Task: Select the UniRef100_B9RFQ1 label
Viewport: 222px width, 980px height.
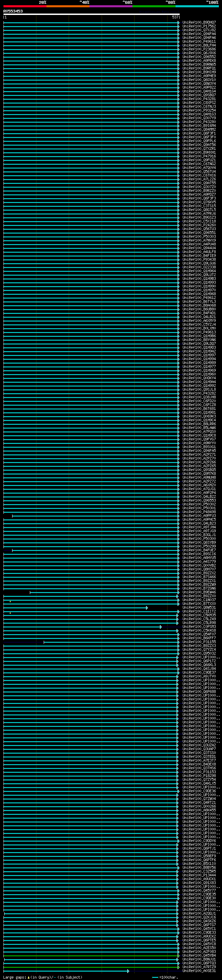Action: pos(199,68)
